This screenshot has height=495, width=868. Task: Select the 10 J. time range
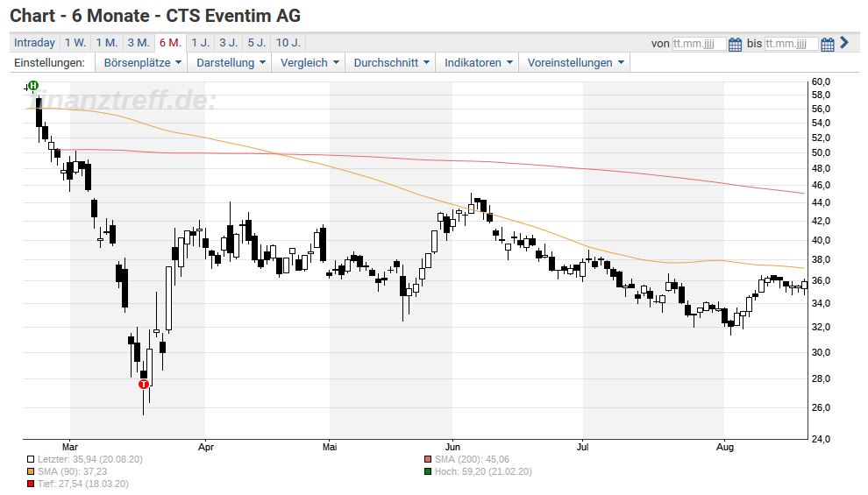click(x=288, y=43)
